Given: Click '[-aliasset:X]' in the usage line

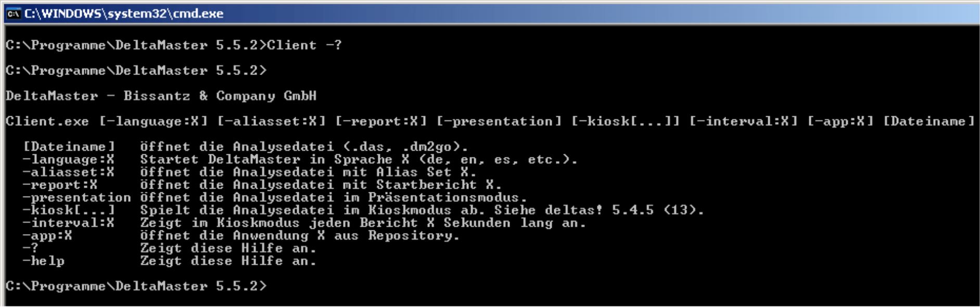Looking at the screenshot, I should pos(272,122).
